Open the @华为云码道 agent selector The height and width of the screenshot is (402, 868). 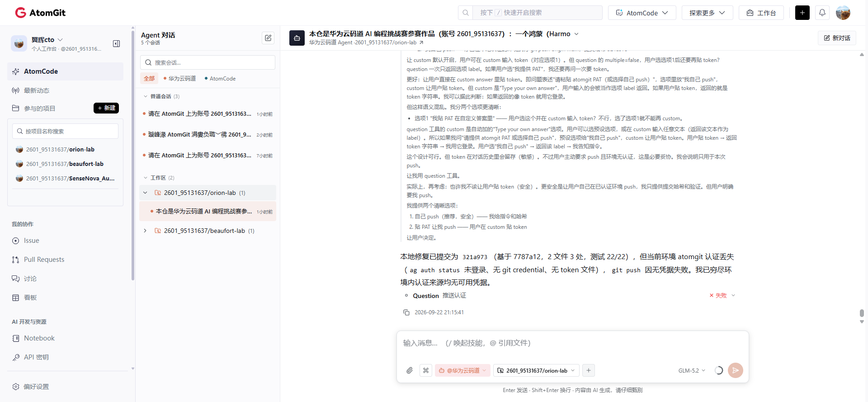click(x=462, y=370)
